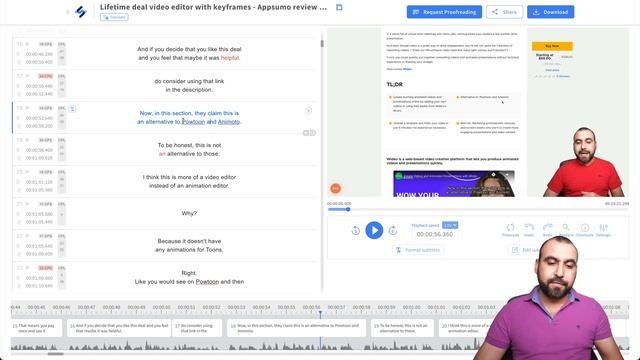Click the project title text in the header
Image resolution: width=640 pixels, height=360 pixels.
pyautogui.click(x=213, y=7)
